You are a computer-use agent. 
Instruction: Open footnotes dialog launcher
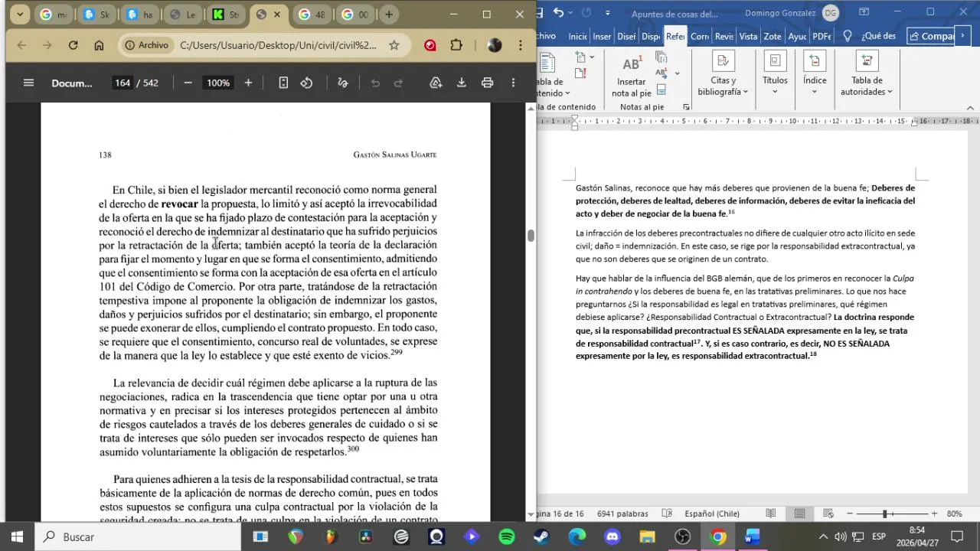click(x=686, y=107)
